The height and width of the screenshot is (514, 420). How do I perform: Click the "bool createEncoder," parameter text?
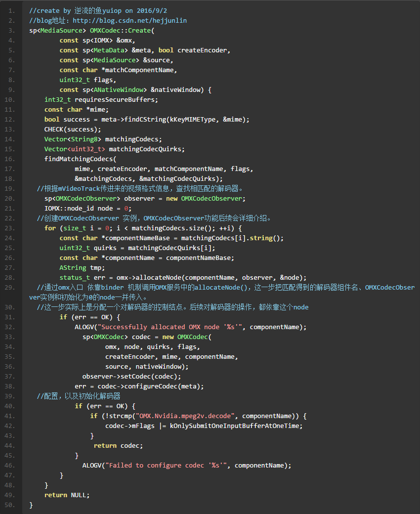click(194, 50)
